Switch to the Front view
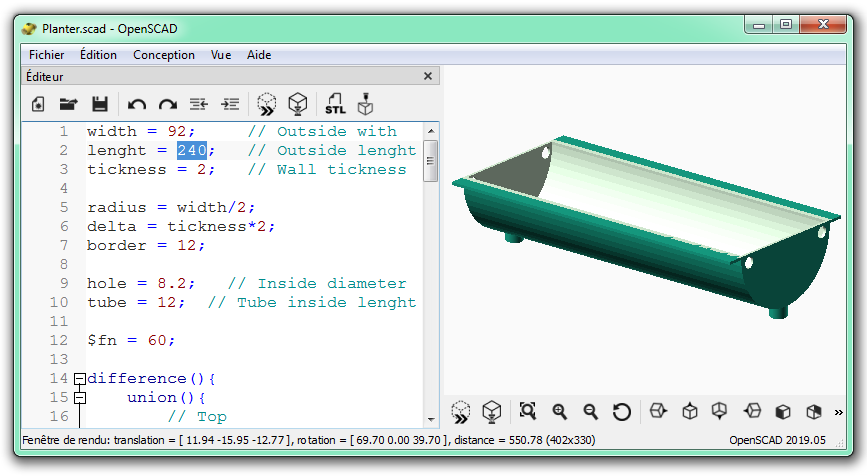Screen dimensions: 867x476 coord(783,411)
